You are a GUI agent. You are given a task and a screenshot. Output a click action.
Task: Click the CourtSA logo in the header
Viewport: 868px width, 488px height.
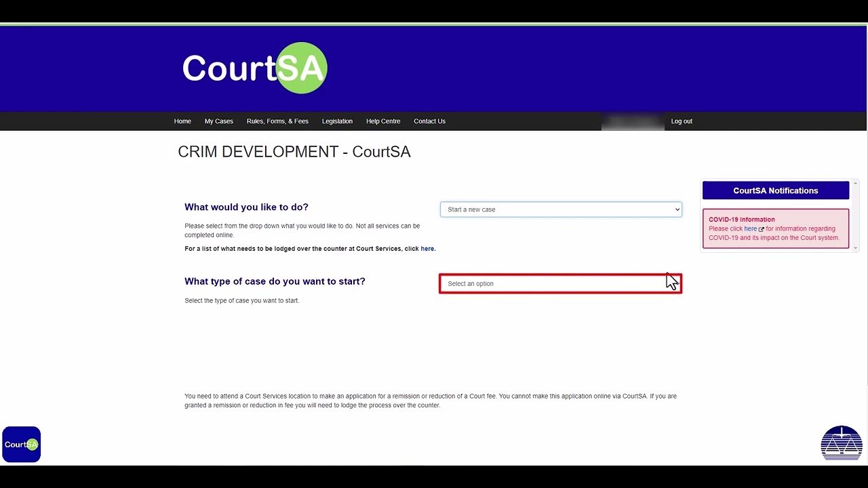255,68
